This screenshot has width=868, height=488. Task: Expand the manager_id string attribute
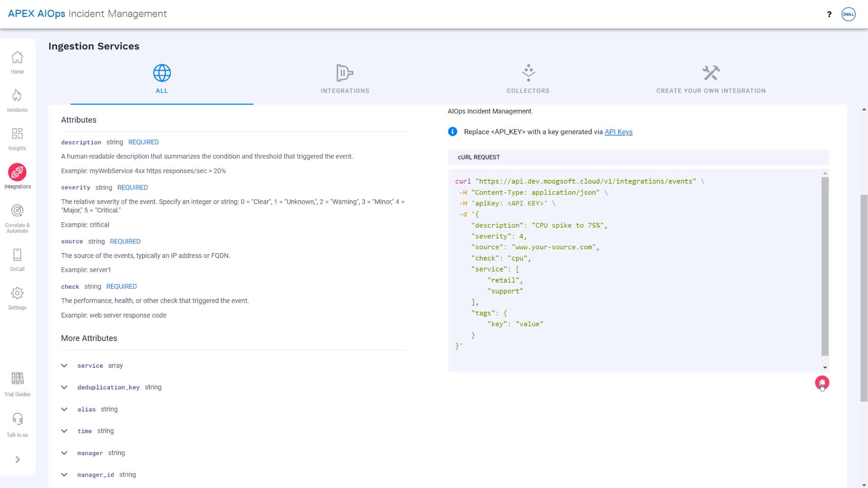point(64,475)
